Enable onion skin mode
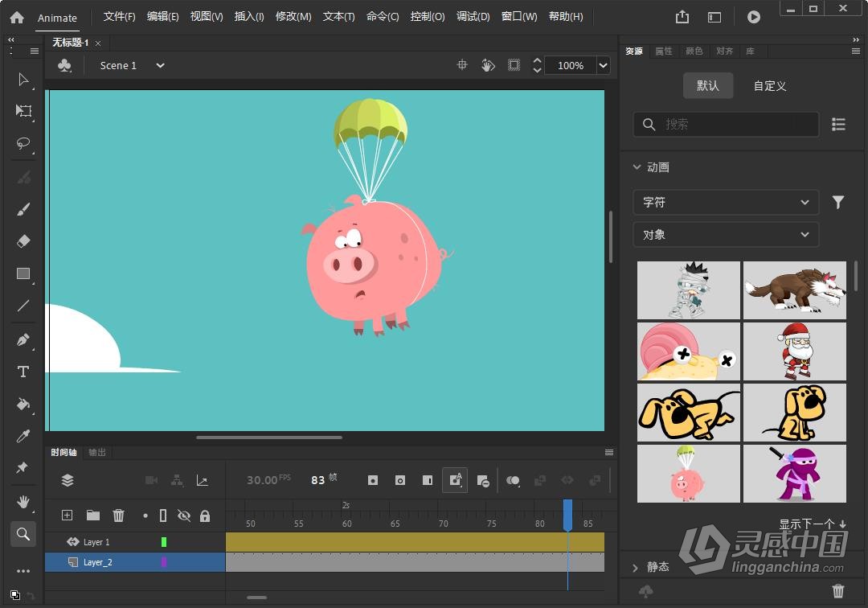This screenshot has width=868, height=608. 514,479
